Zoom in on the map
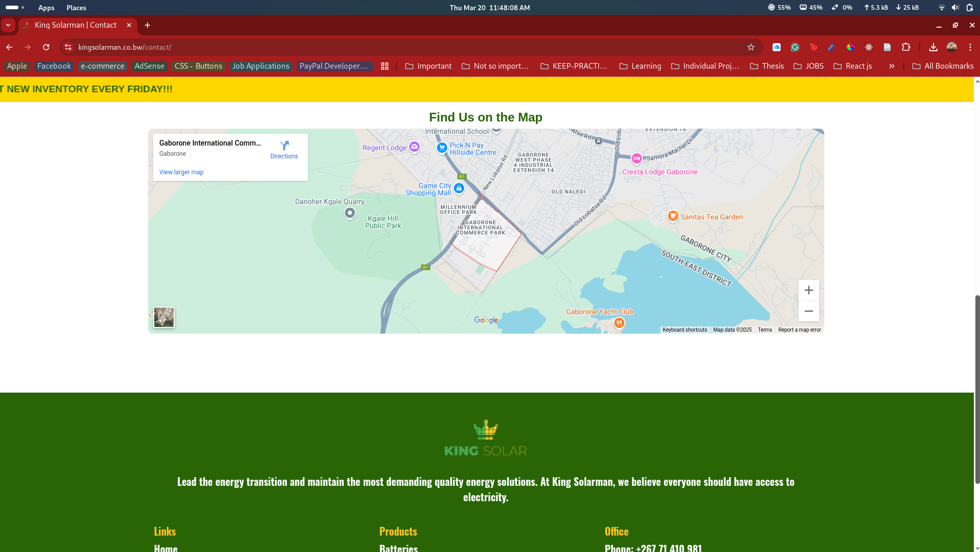The height and width of the screenshot is (552, 980). [x=808, y=290]
